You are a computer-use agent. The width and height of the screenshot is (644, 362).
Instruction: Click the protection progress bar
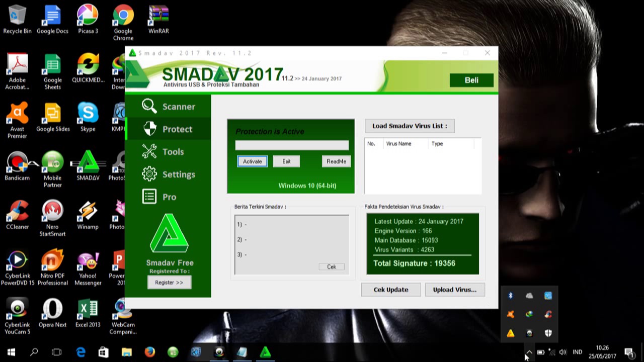coord(292,145)
